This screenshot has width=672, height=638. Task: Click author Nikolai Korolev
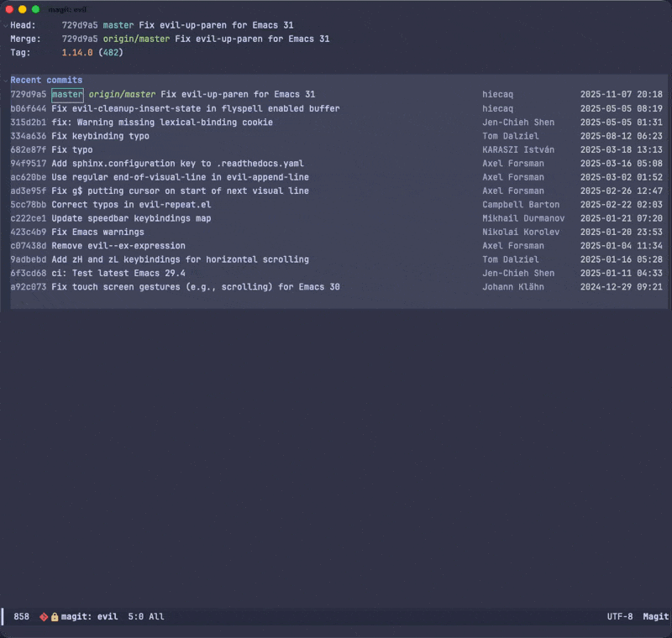click(521, 232)
